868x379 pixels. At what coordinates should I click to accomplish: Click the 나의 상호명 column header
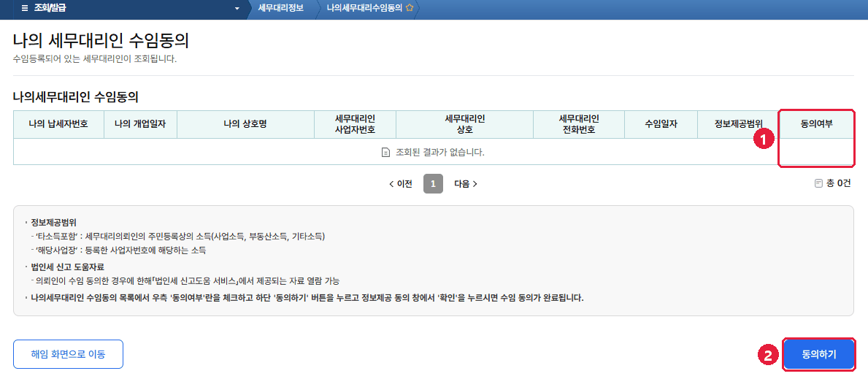(x=245, y=125)
